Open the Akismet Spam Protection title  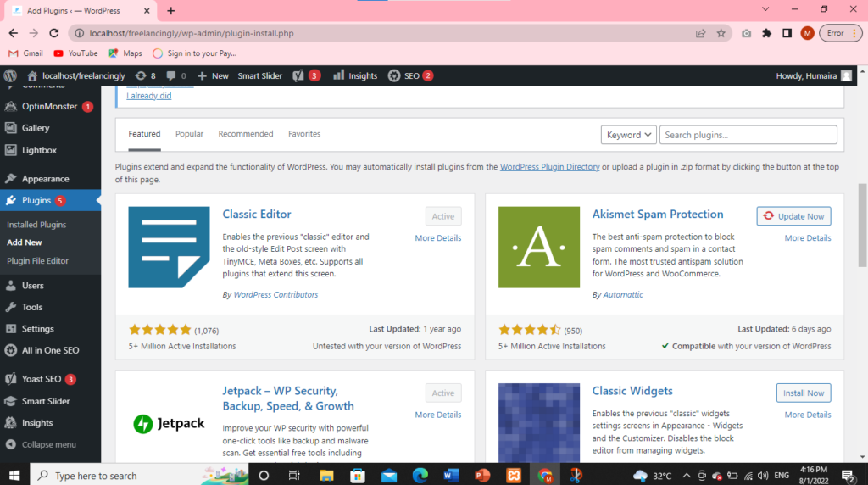coord(658,215)
